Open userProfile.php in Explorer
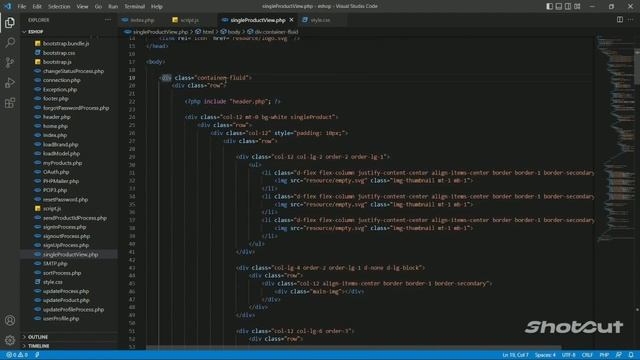 click(61, 318)
